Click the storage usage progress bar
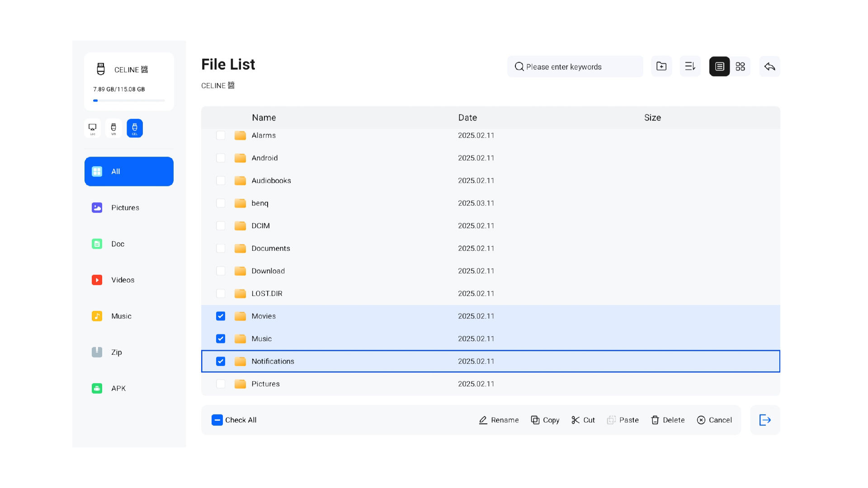 pos(128,100)
